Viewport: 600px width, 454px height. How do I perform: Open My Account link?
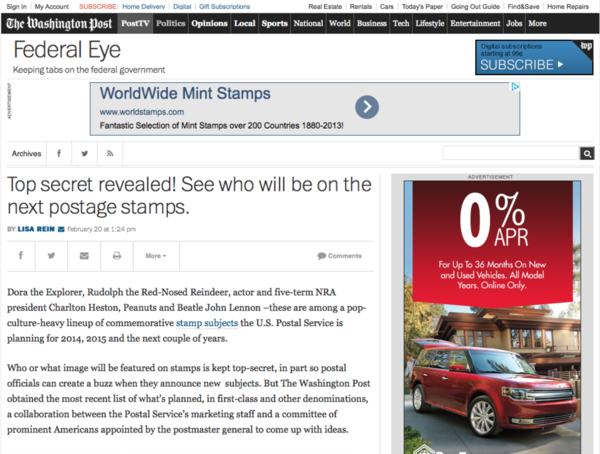(52, 7)
